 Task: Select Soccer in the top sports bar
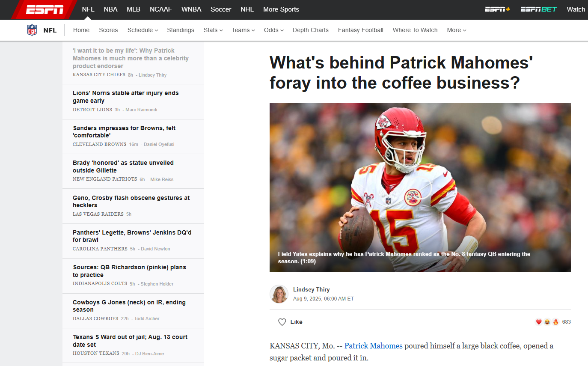(x=221, y=9)
